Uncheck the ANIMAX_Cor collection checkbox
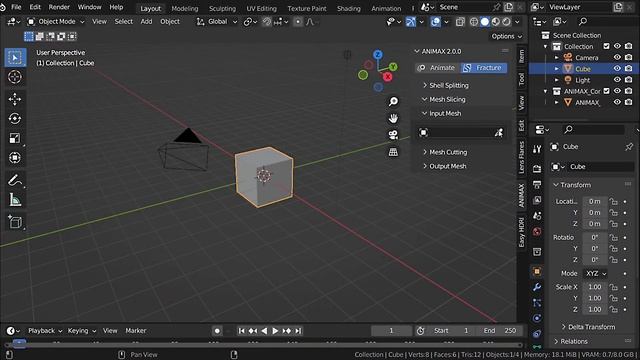The height and width of the screenshot is (360, 640). (x=607, y=91)
